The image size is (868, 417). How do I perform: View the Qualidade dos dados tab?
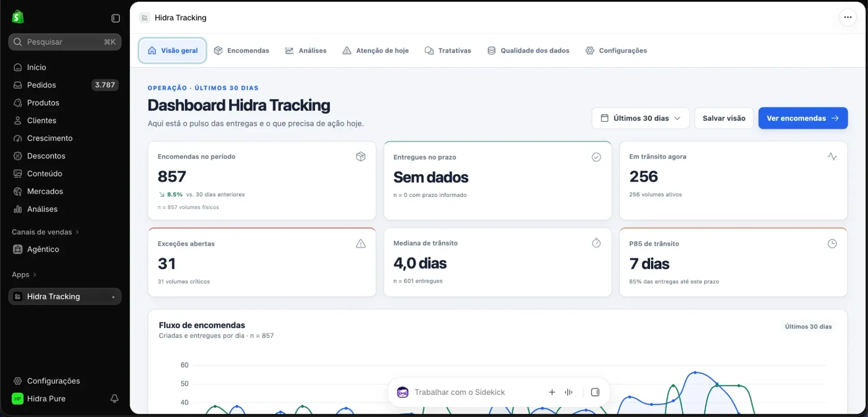click(528, 51)
